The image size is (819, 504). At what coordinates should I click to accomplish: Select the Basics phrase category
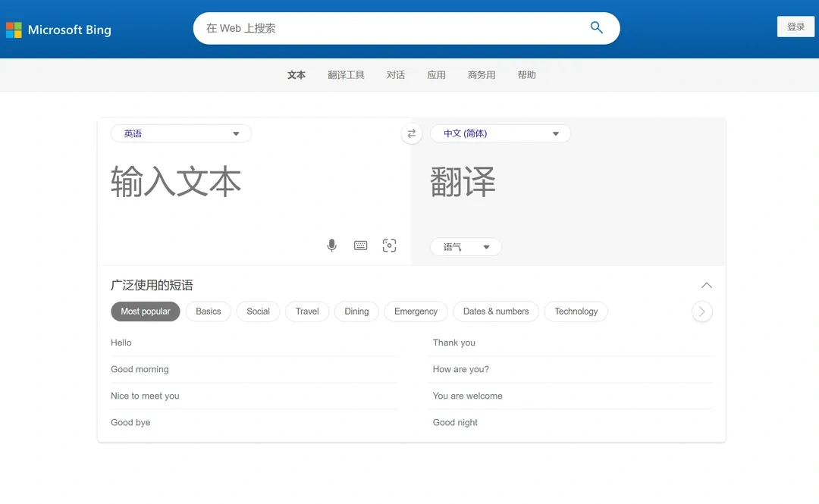coord(208,311)
